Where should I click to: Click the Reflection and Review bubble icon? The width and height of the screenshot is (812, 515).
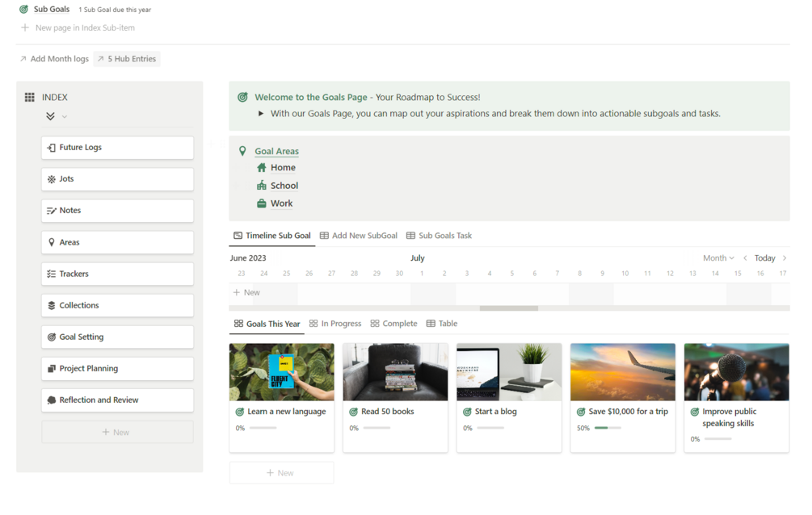[51, 400]
